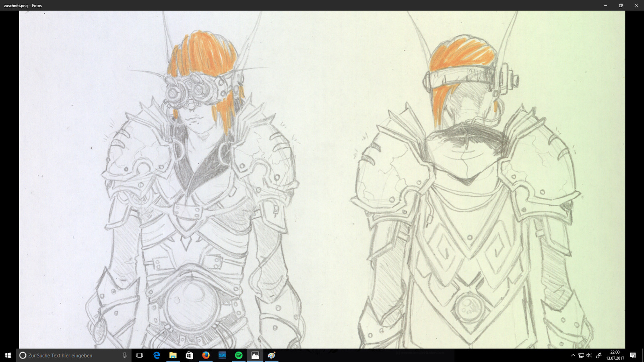Close the Fotos window

(x=636, y=5)
